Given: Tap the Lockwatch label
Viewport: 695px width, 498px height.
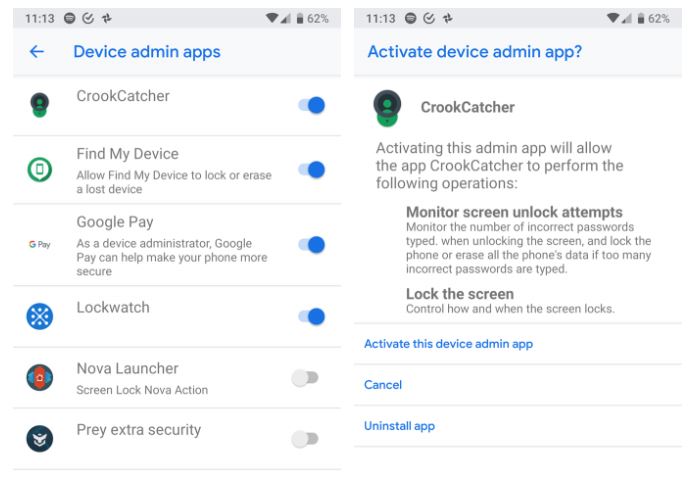Looking at the screenshot, I should pos(113,307).
